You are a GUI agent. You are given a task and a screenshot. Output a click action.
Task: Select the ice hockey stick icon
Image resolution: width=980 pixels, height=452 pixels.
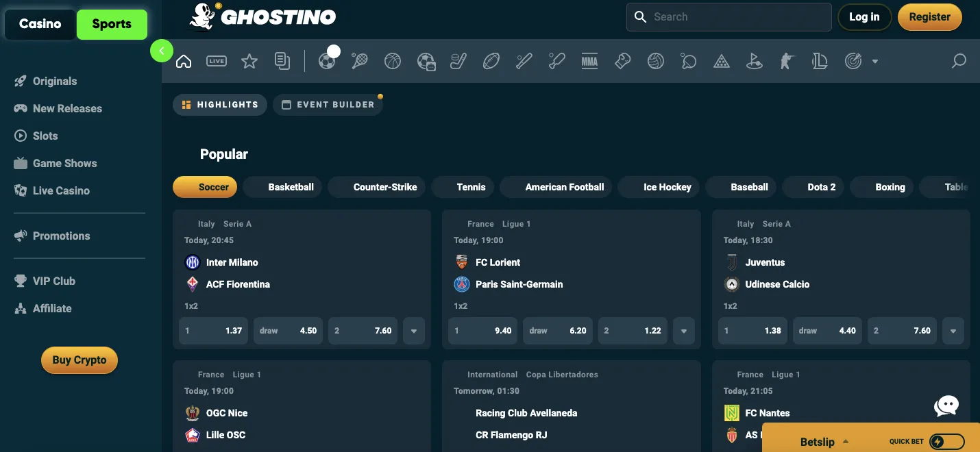coord(458,62)
